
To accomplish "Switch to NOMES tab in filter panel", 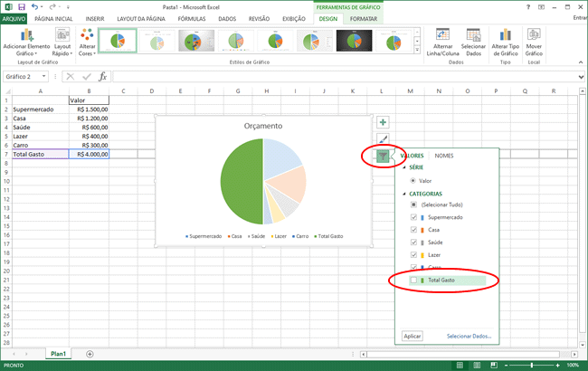I will click(444, 156).
